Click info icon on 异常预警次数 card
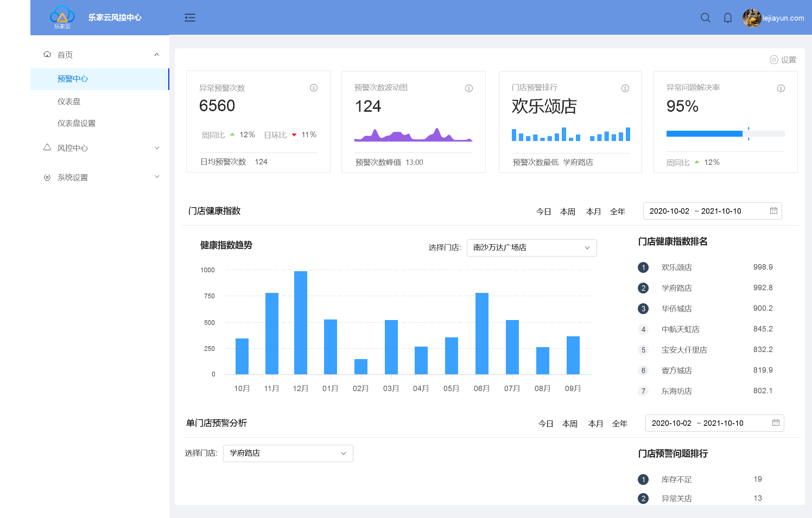The image size is (812, 518). (314, 88)
